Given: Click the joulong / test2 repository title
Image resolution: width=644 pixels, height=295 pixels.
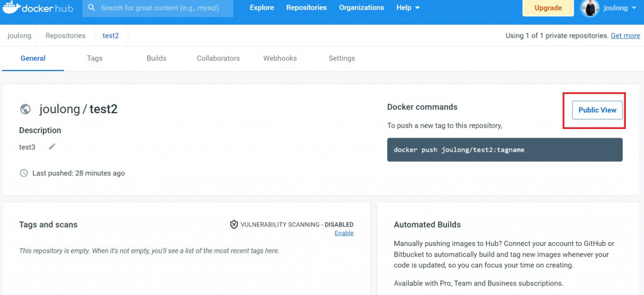Looking at the screenshot, I should [79, 109].
